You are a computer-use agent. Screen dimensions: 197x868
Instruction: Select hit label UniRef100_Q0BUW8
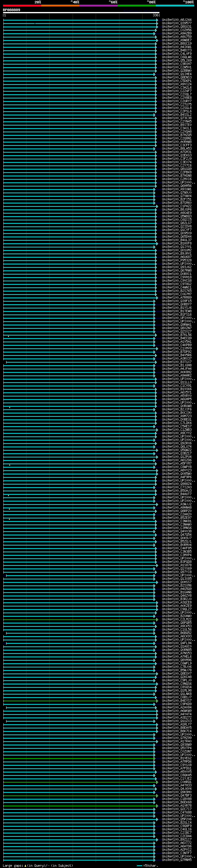177,406
